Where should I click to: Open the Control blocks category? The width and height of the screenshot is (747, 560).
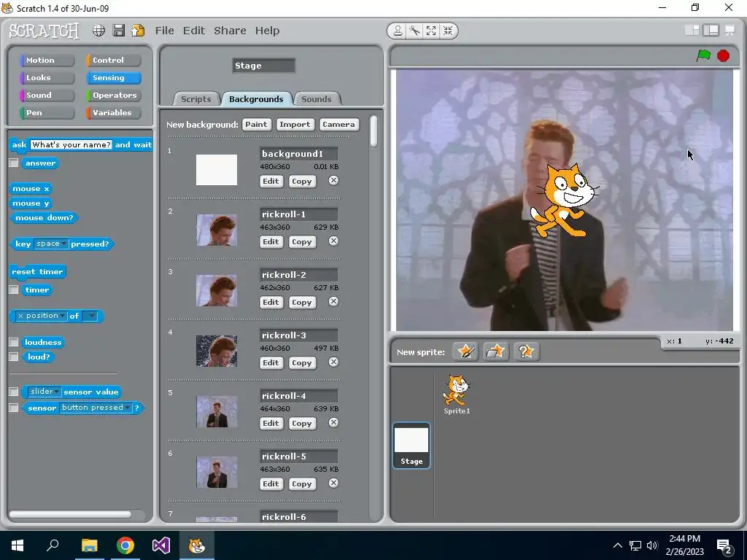click(x=113, y=60)
